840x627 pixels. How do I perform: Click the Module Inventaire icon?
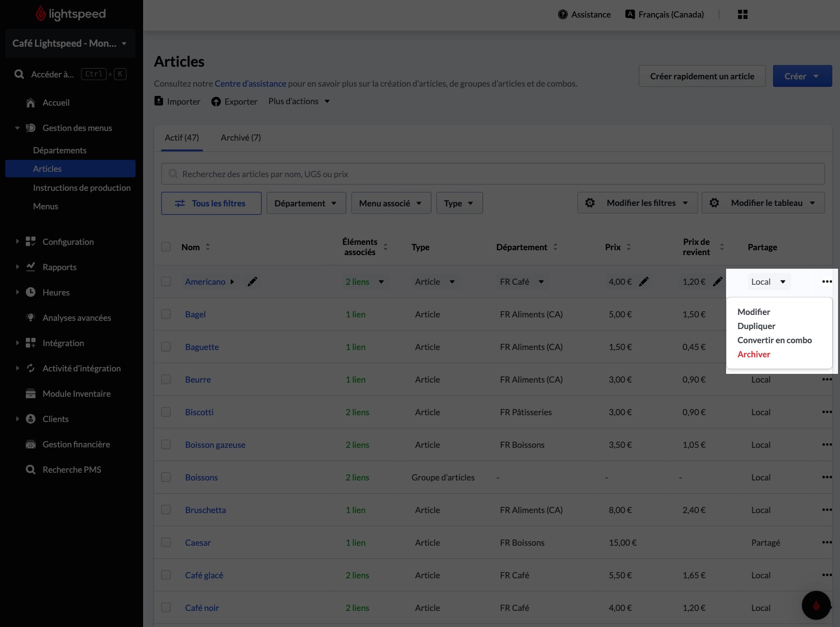[31, 394]
